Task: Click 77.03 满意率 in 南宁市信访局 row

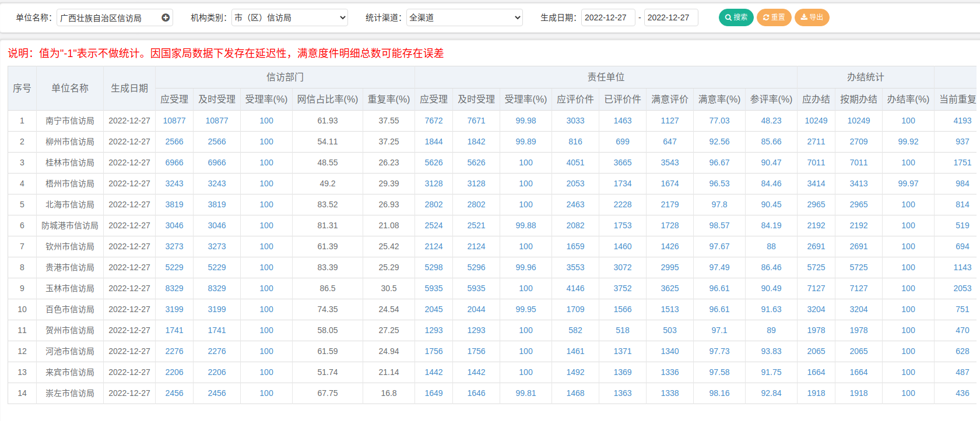Action: tap(719, 121)
